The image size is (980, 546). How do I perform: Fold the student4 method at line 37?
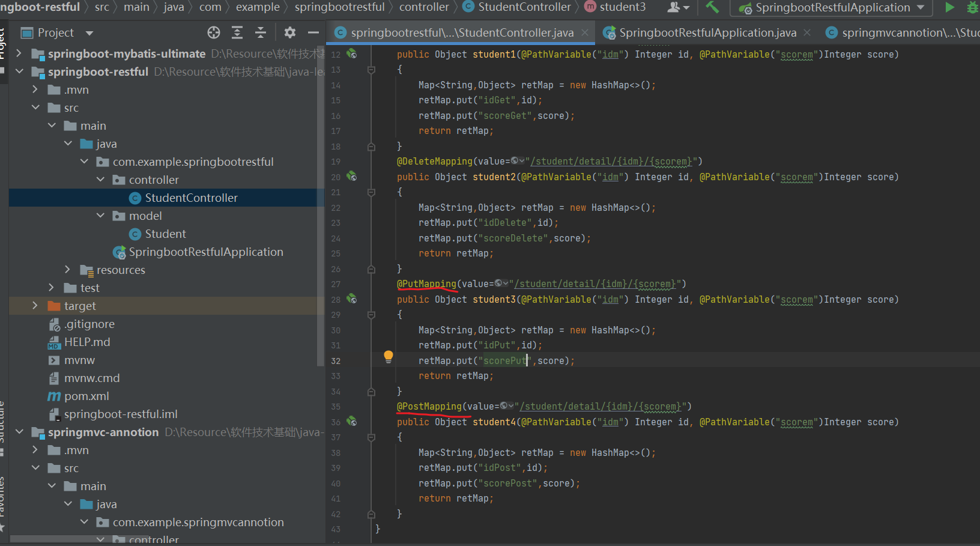(x=371, y=437)
